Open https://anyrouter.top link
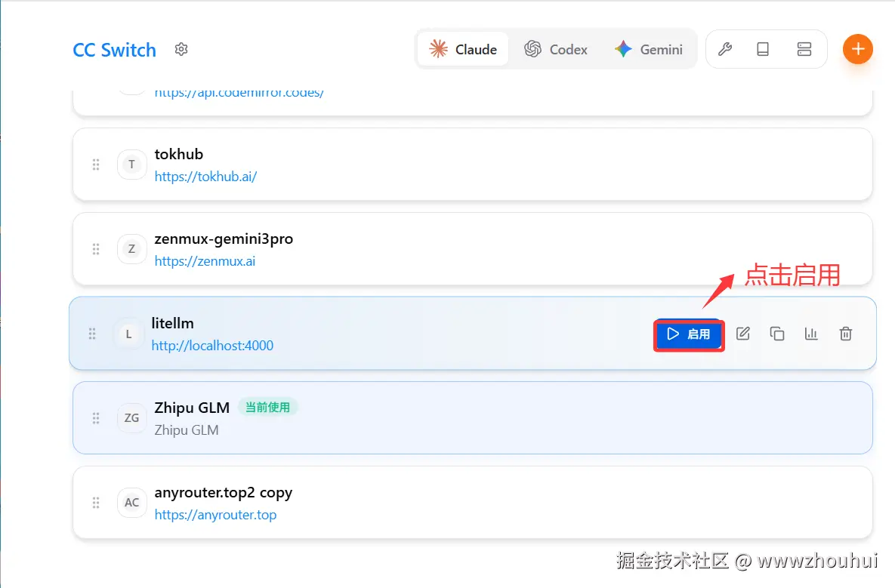 tap(215, 515)
